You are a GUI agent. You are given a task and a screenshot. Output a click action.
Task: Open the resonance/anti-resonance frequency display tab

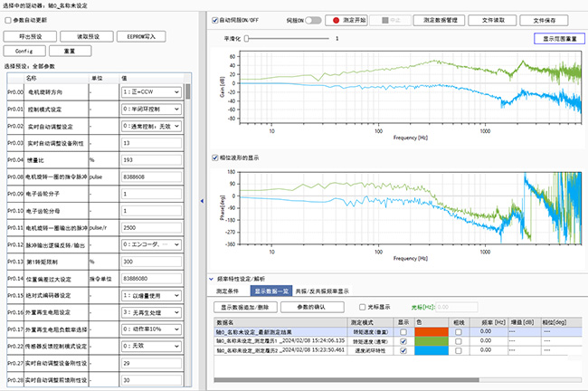(321, 291)
